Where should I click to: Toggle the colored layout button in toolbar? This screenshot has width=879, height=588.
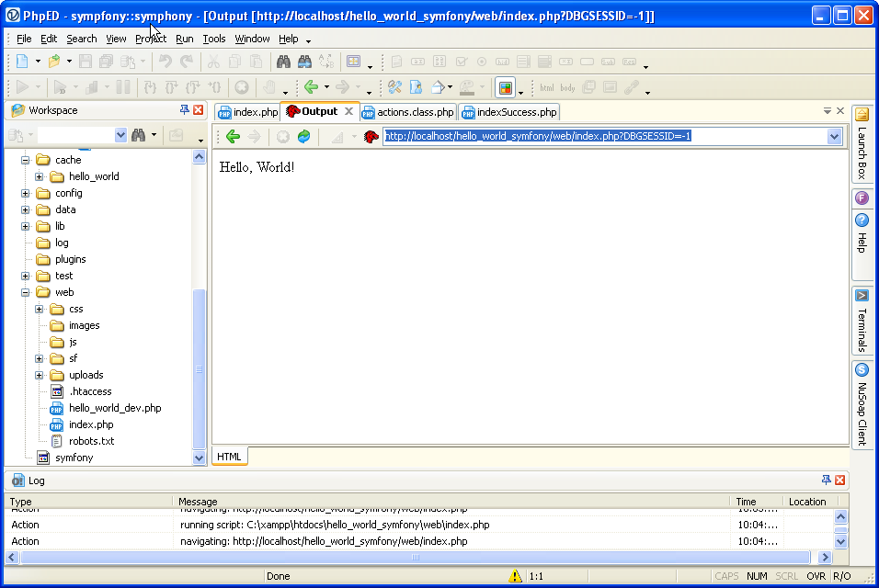(504, 87)
